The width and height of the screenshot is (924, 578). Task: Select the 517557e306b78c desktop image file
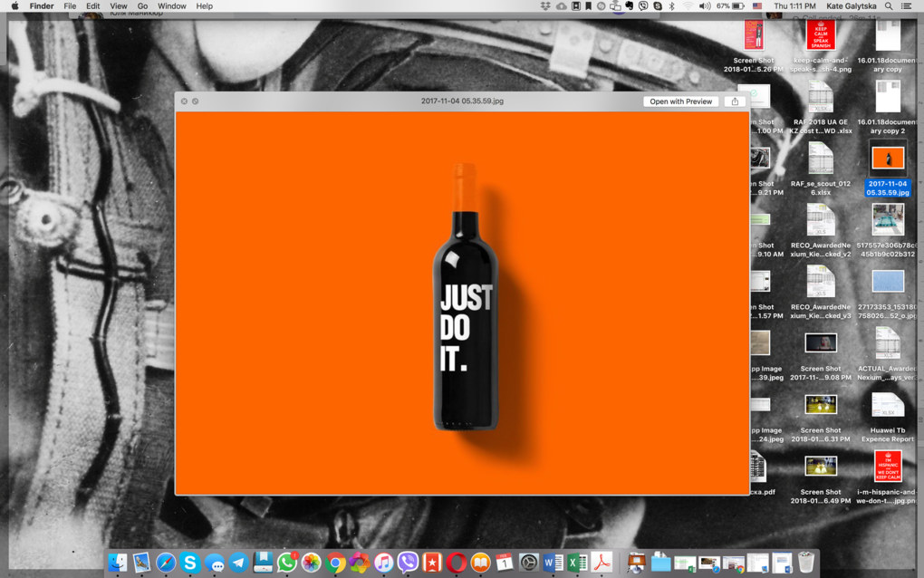(x=888, y=232)
